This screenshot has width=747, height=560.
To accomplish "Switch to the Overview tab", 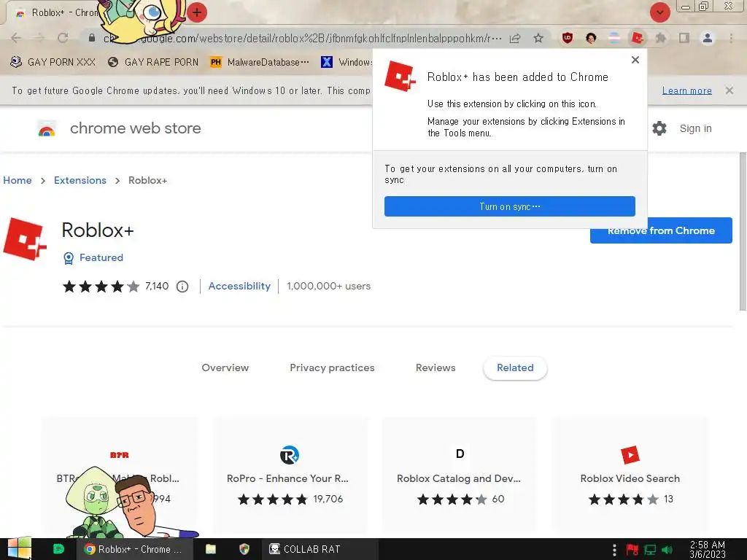I will tap(225, 367).
